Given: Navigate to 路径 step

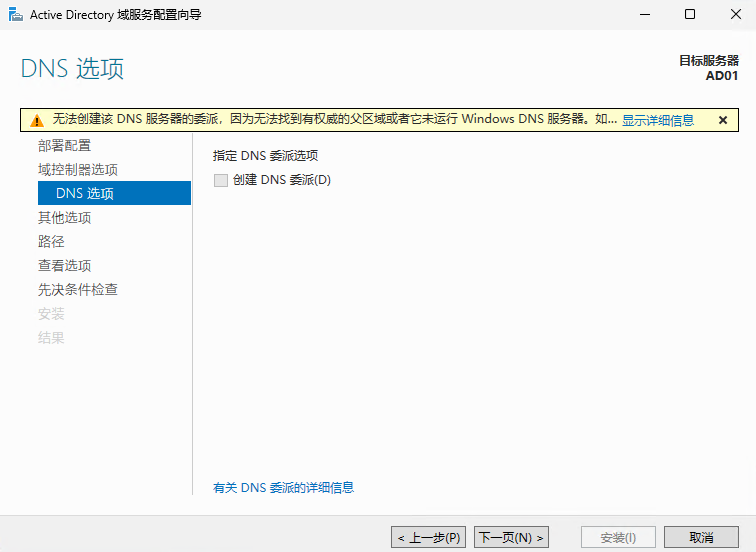Looking at the screenshot, I should tap(51, 242).
